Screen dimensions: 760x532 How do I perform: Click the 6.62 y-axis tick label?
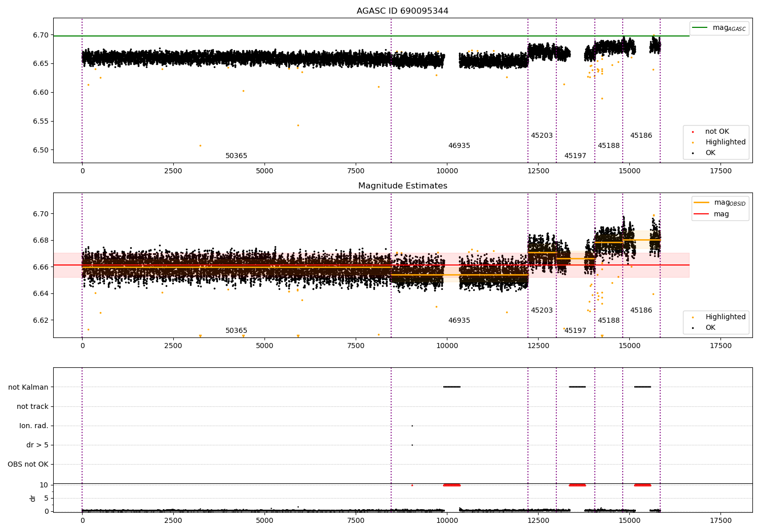click(41, 320)
